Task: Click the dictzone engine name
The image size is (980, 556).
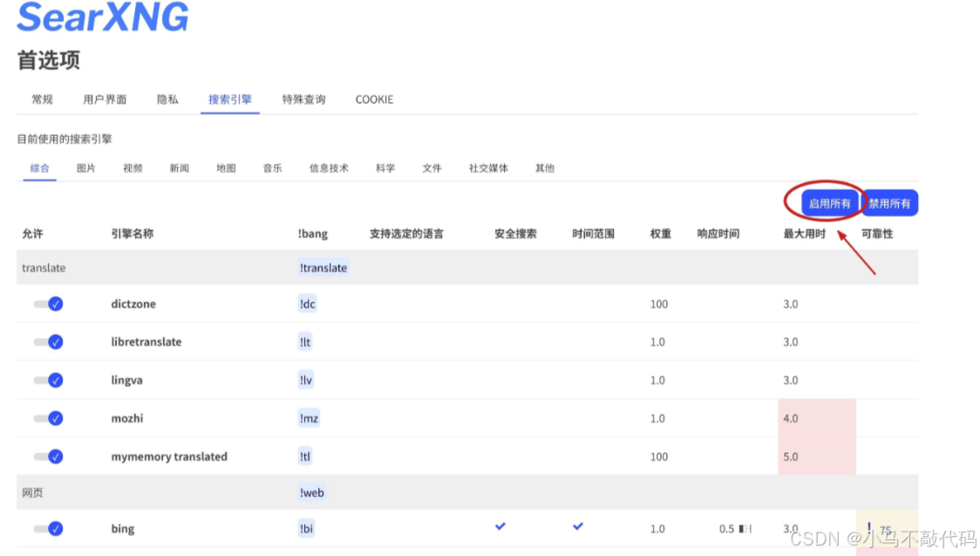Action: (x=133, y=304)
